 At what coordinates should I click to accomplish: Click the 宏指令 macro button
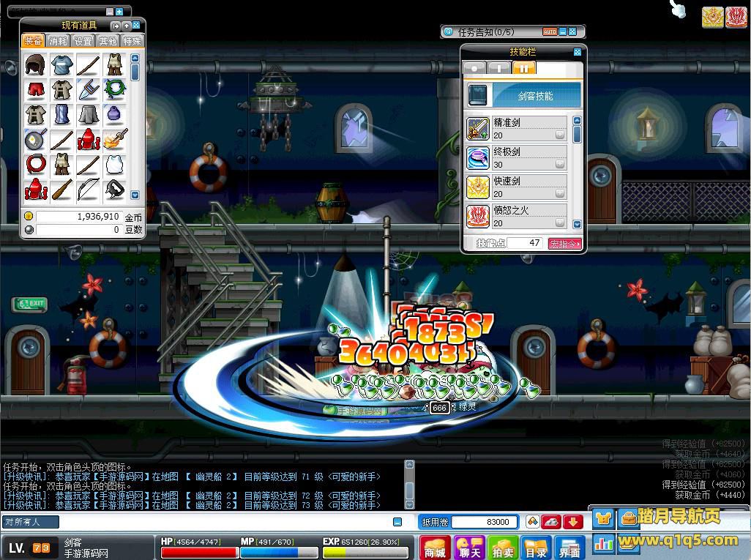point(564,244)
